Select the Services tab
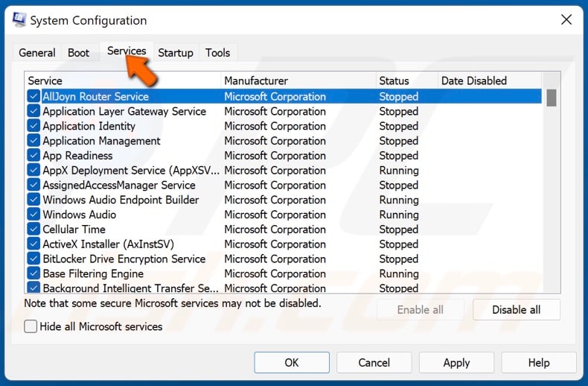This screenshot has width=588, height=386. (x=127, y=51)
